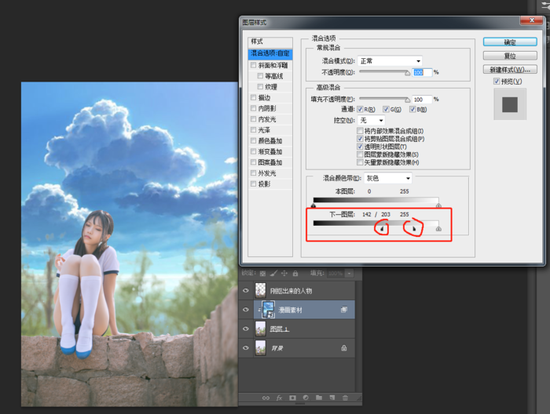Click 填充不透明度 value field showing 100

click(422, 100)
